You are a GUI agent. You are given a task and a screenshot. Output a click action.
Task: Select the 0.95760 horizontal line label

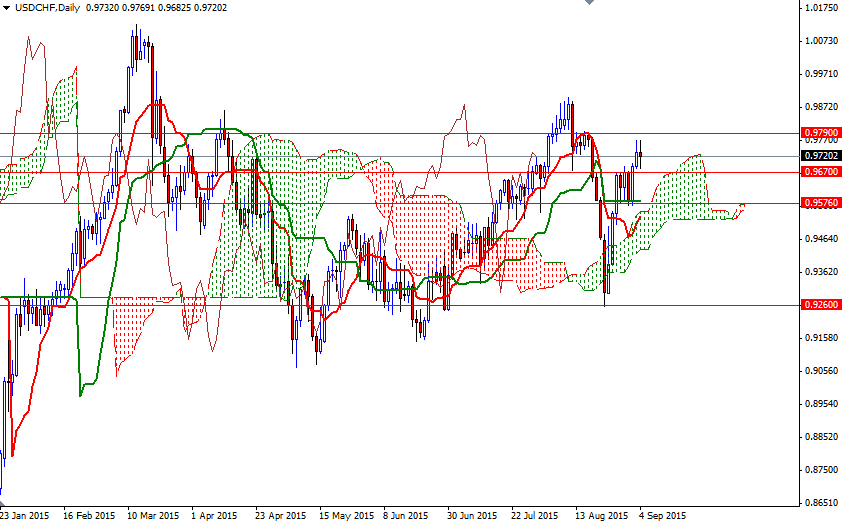point(821,203)
